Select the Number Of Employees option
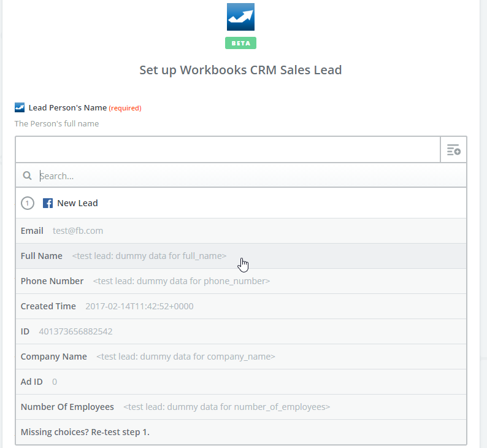The height and width of the screenshot is (448, 487). coord(241,407)
